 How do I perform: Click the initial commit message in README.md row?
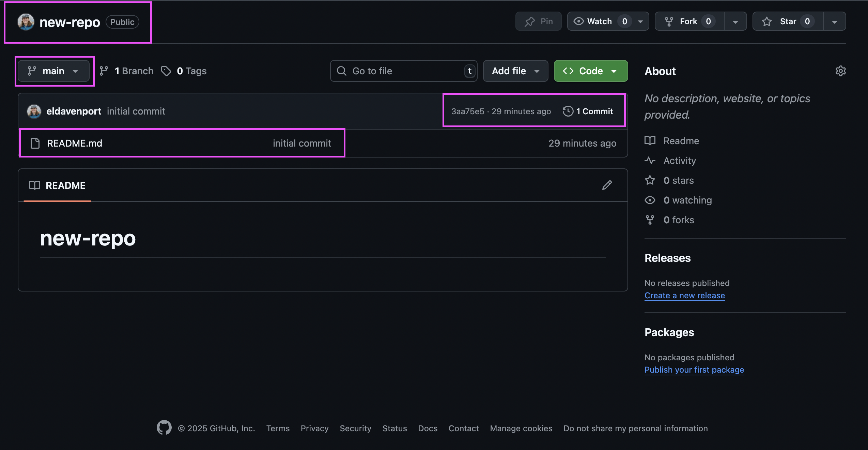tap(302, 143)
